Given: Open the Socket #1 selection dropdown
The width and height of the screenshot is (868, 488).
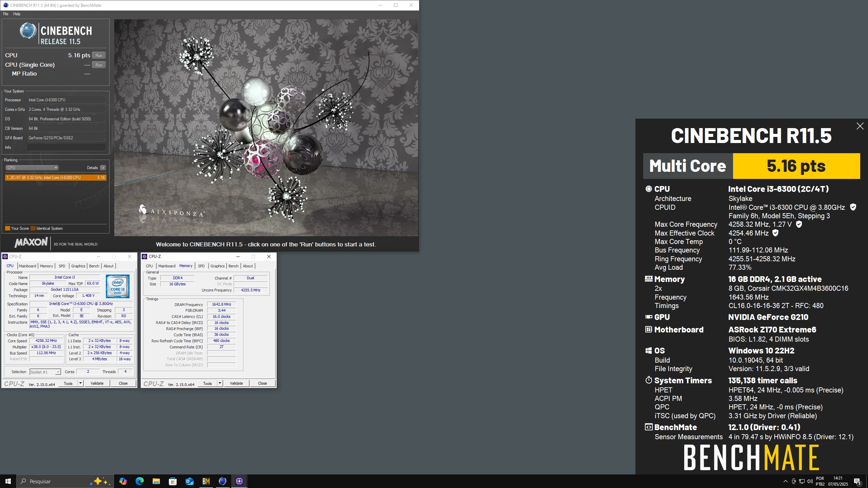Looking at the screenshot, I should point(45,372).
